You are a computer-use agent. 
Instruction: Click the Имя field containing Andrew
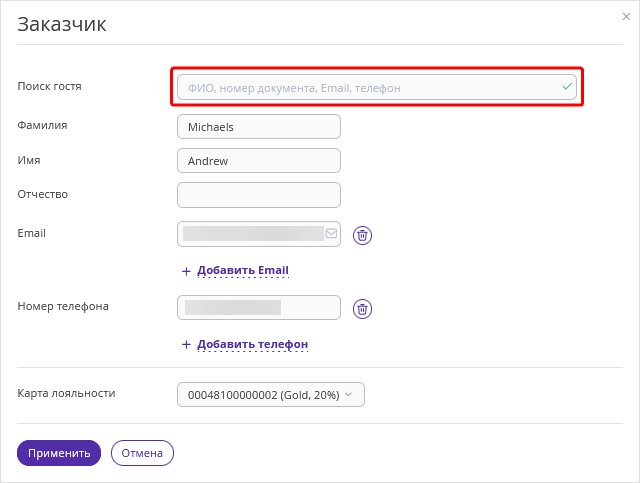point(259,160)
